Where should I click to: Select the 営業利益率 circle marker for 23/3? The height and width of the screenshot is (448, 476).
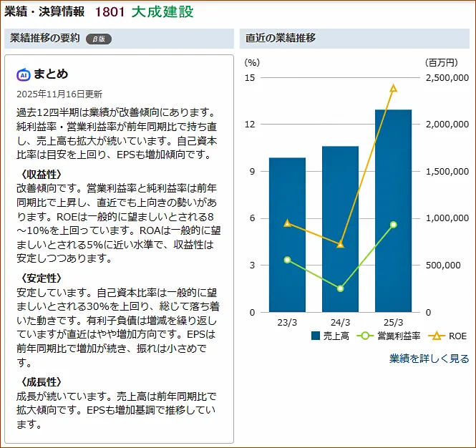click(287, 260)
